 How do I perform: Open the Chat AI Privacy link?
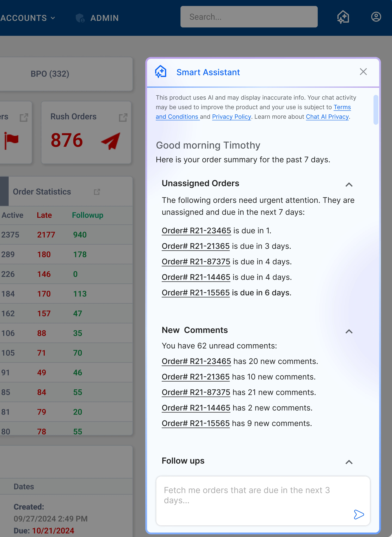[x=327, y=117]
